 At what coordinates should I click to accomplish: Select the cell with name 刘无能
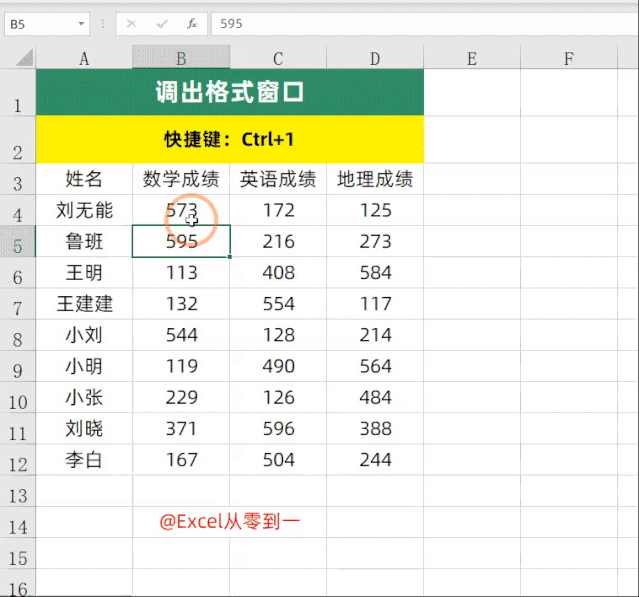pos(84,210)
